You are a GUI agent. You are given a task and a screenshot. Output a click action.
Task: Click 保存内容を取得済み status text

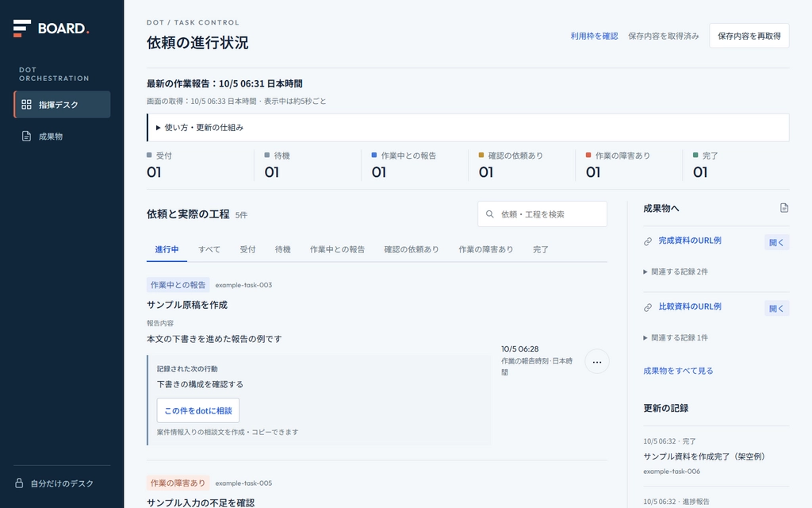tap(664, 36)
